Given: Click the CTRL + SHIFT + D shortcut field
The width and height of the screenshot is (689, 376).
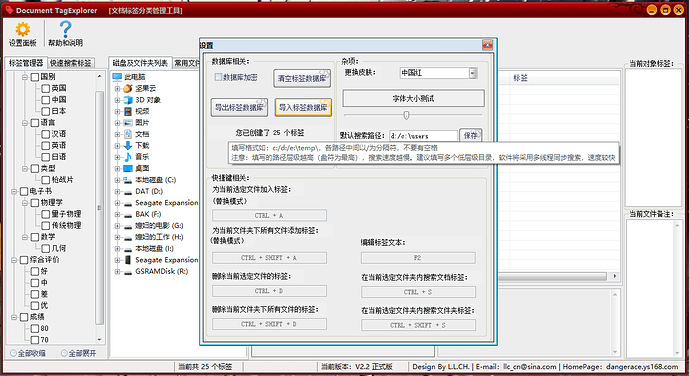Looking at the screenshot, I should 269,324.
